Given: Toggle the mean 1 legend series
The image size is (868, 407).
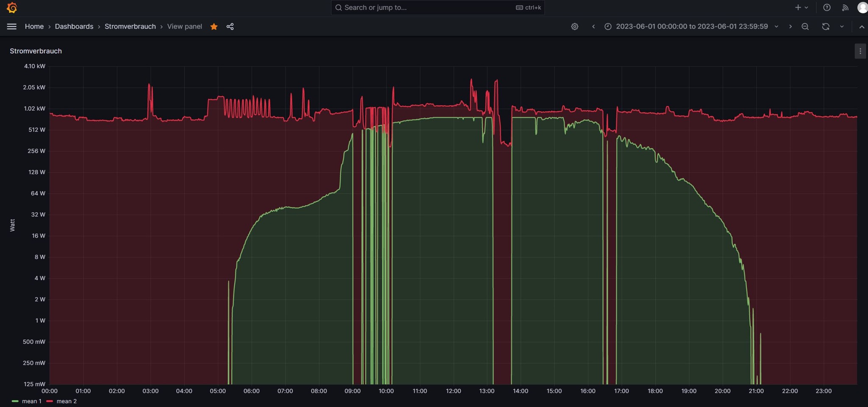Looking at the screenshot, I should coord(32,401).
